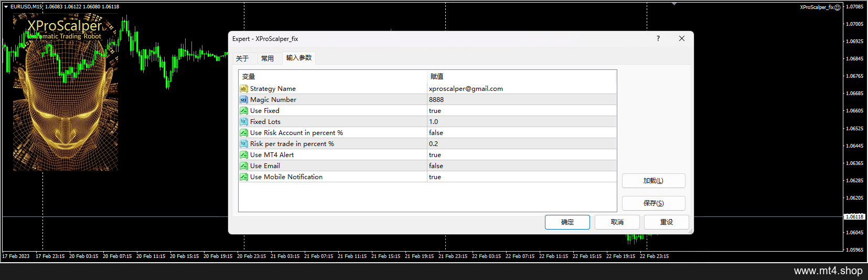Click the Risk per trade row icon
The image size is (868, 280).
click(x=244, y=144)
